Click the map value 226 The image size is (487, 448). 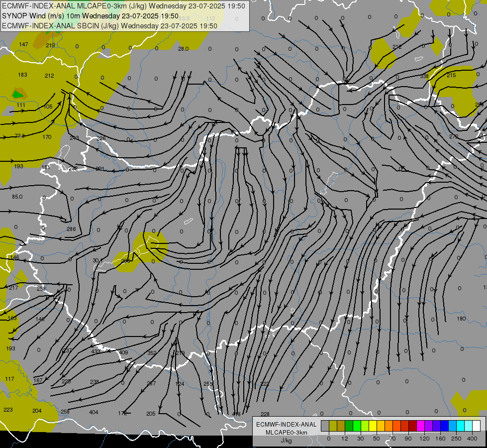click(x=101, y=139)
